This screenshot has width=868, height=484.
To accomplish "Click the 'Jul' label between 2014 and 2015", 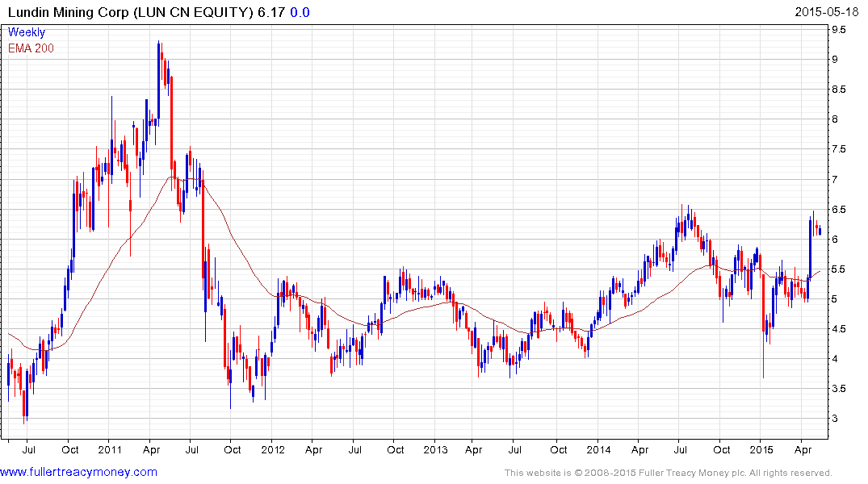I will tap(681, 449).
